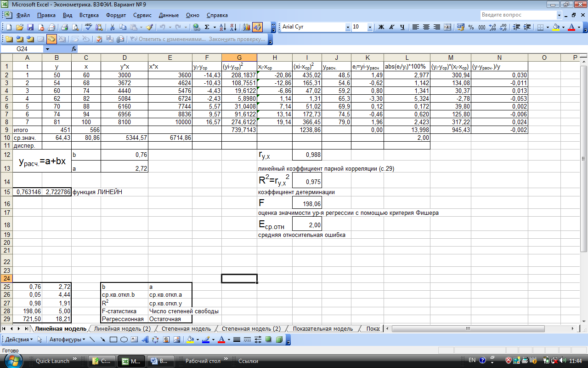Open AutoSum functions dropdown arrow
The height and width of the screenshot is (368, 588).
(x=215, y=27)
